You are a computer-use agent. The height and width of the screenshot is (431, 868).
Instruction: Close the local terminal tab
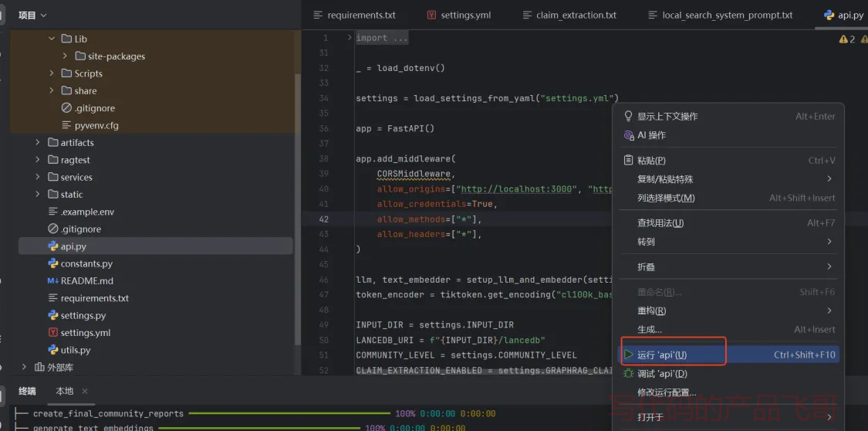point(85,391)
